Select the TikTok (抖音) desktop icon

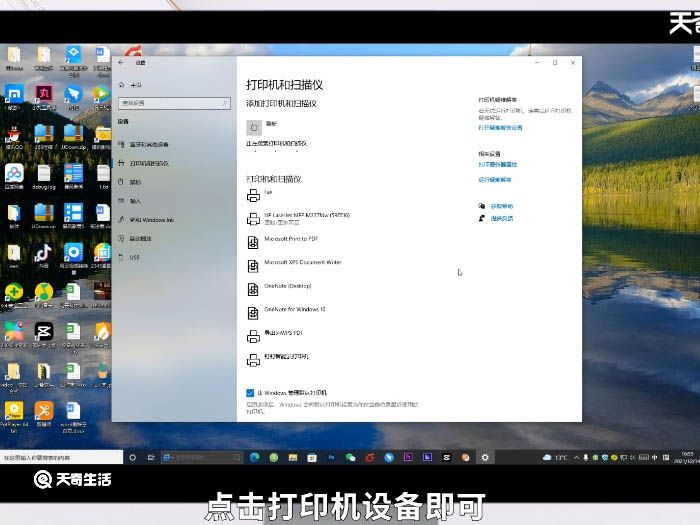pyautogui.click(x=43, y=255)
